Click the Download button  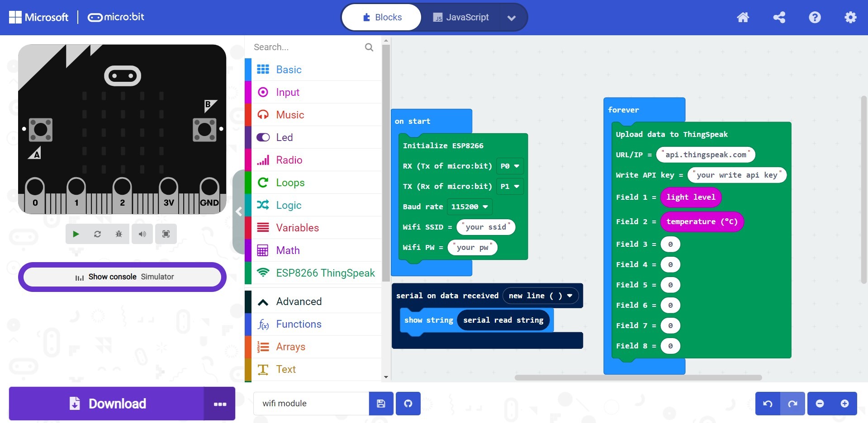point(106,404)
